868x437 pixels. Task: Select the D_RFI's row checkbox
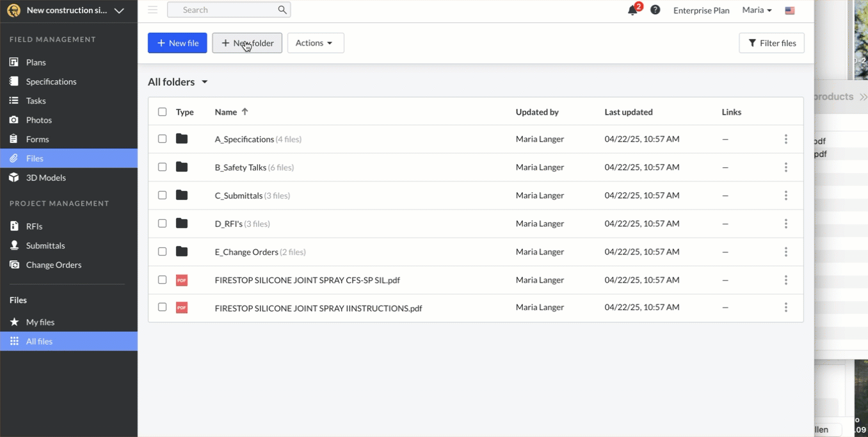(163, 224)
